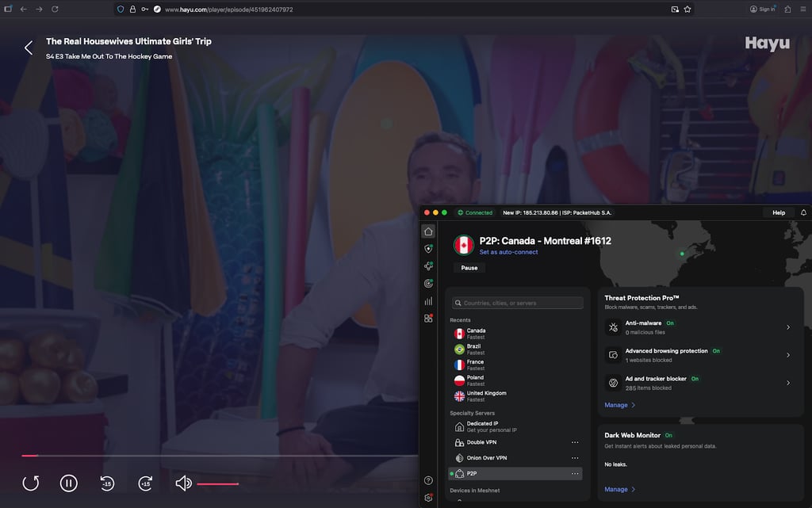Screen dimensions: 812x508
Task: Bookmark this page with the star icon
Action: pos(688,10)
